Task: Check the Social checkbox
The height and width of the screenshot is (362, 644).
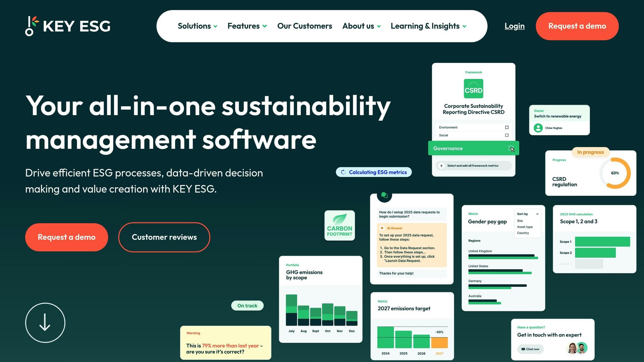Action: [507, 135]
